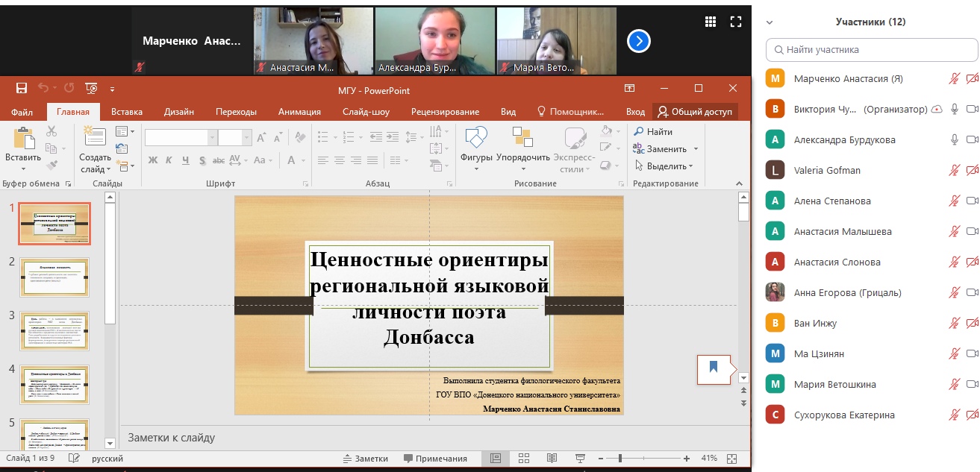Increase font size with larger A

tap(262, 137)
